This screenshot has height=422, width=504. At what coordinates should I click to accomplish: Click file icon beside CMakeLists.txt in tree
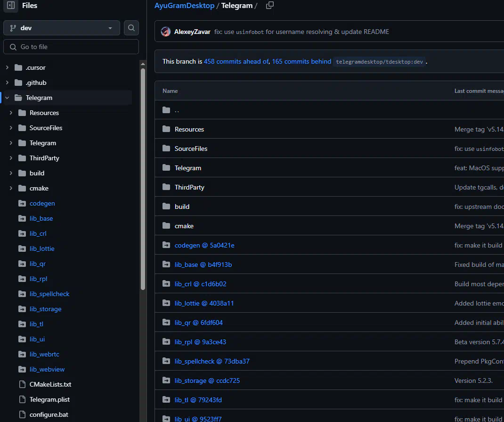(22, 384)
